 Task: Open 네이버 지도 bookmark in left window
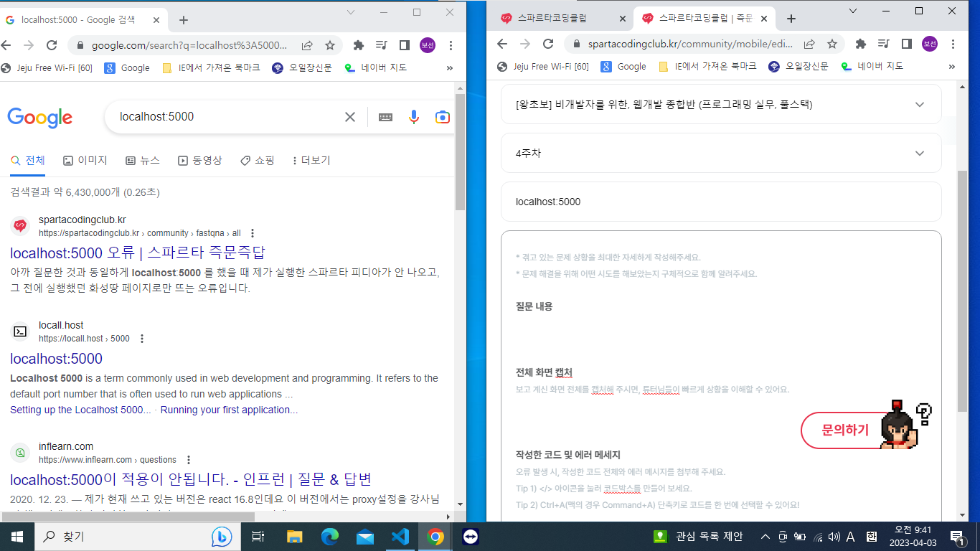375,68
